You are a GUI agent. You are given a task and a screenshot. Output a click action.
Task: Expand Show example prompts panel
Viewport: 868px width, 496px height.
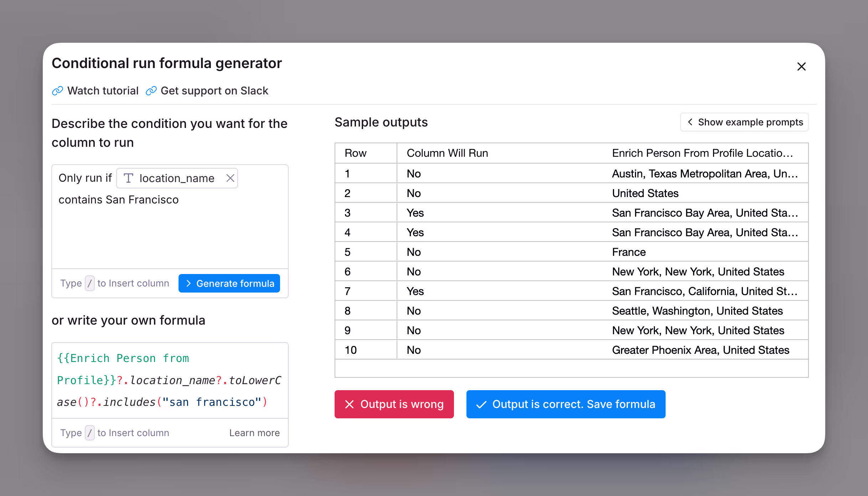click(744, 122)
